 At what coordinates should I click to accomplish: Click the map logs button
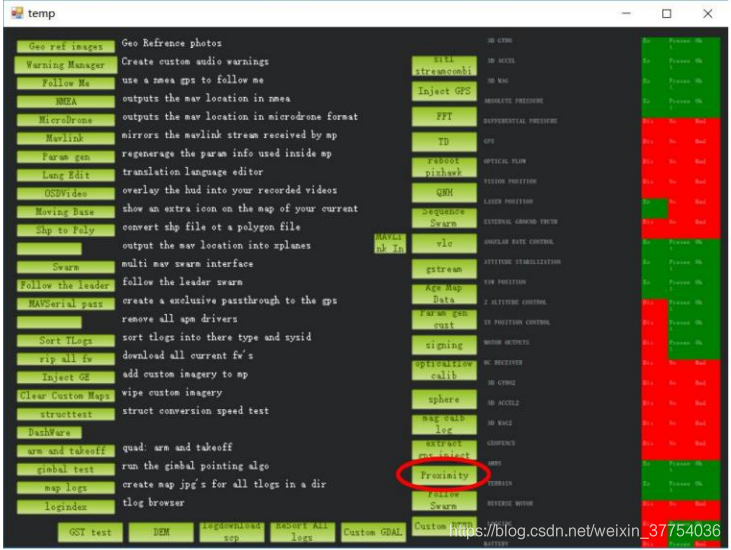[66, 488]
